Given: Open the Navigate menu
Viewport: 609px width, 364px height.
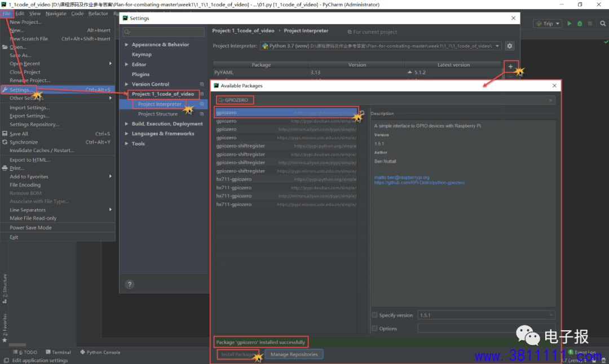Looking at the screenshot, I should [x=55, y=14].
